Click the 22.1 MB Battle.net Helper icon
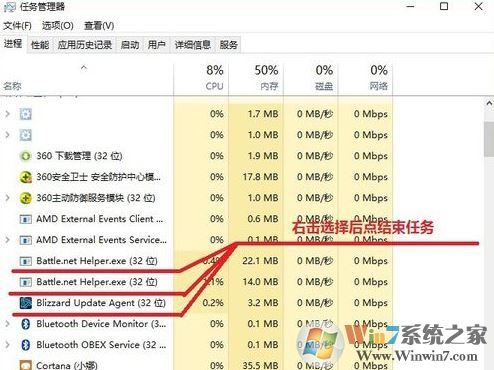The image size is (494, 370). 26,261
